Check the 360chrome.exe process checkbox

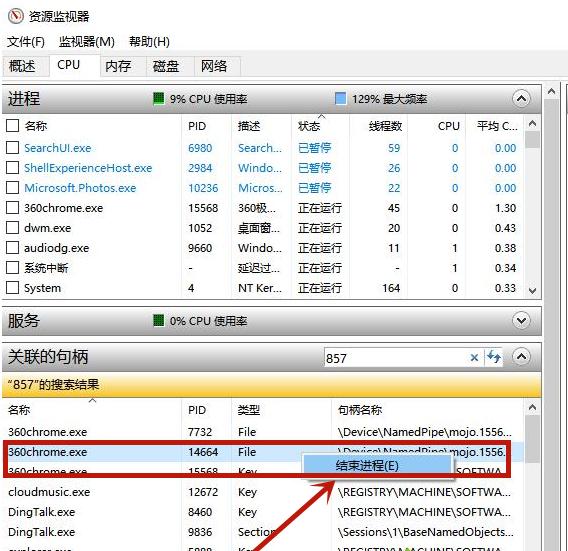coord(12,208)
